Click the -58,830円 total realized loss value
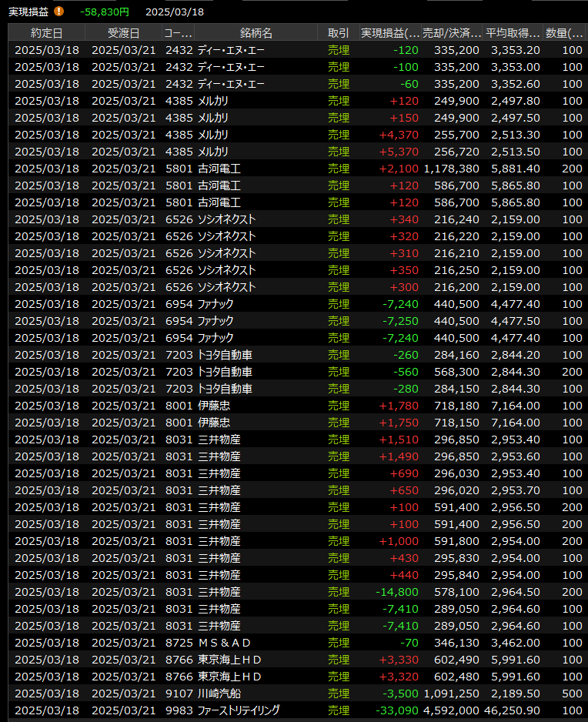This screenshot has height=722, width=588. (105, 12)
